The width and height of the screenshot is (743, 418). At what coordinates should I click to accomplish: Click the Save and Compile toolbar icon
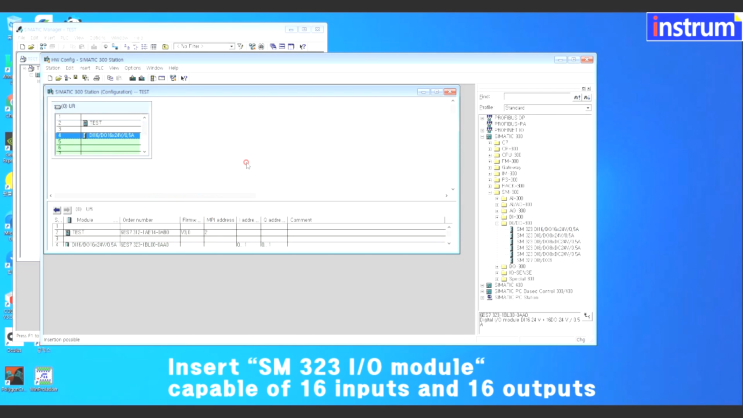(85, 78)
